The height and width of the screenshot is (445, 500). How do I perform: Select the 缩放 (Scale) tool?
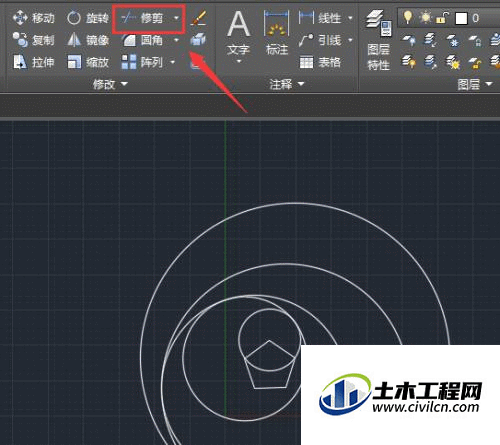tap(88, 62)
